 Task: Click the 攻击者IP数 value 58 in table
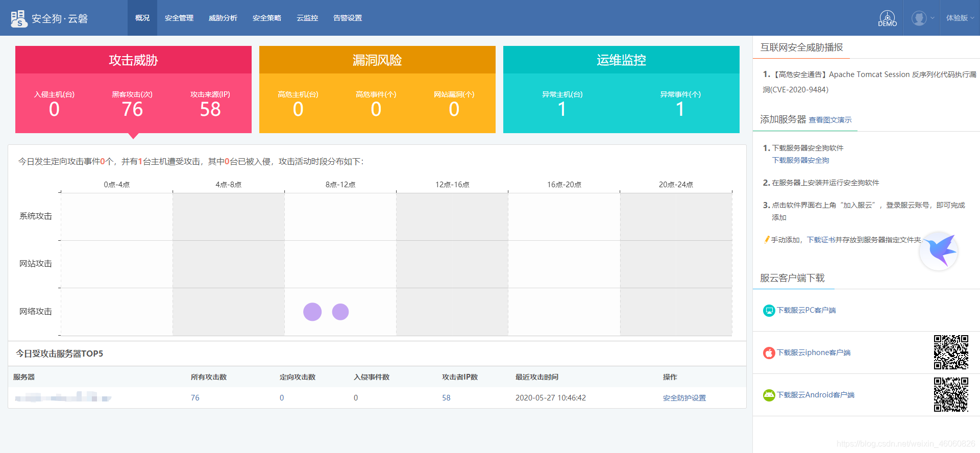[446, 398]
